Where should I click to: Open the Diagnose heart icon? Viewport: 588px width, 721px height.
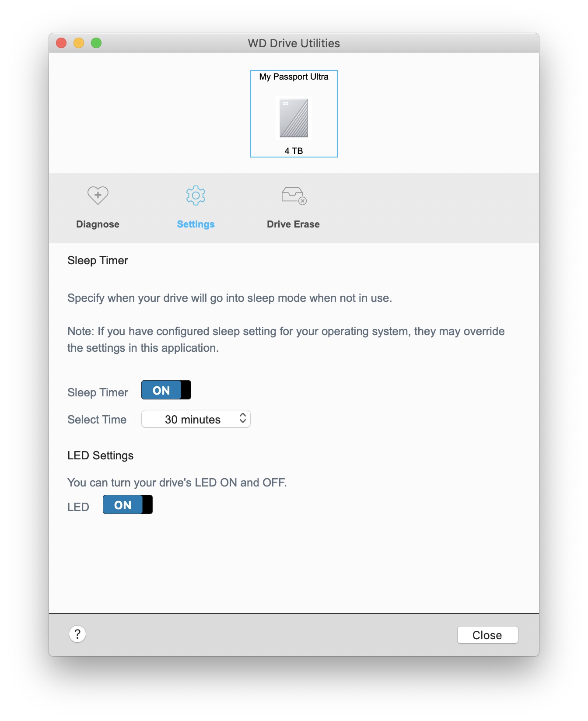(98, 195)
